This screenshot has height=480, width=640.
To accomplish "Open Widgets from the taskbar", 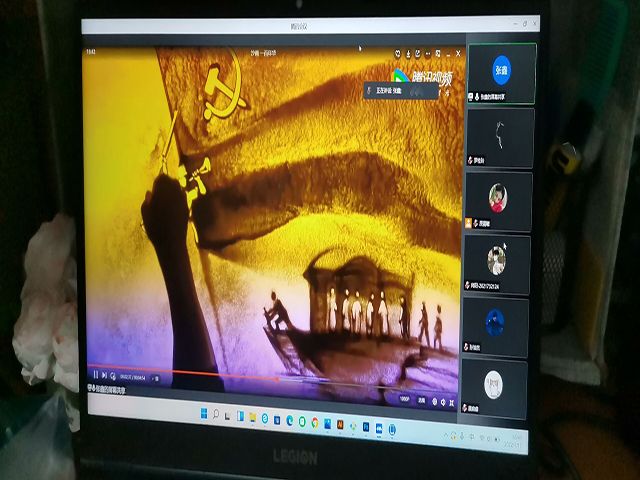I will 240,416.
